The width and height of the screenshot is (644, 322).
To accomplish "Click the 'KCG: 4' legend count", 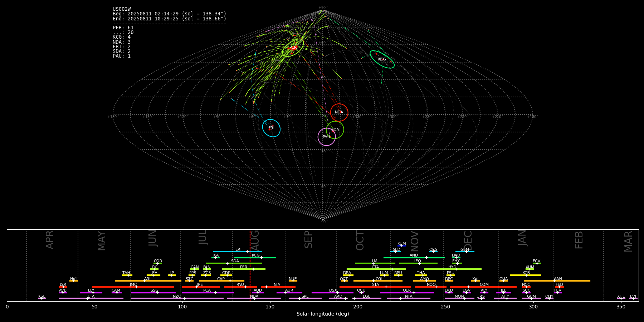I will point(122,37).
